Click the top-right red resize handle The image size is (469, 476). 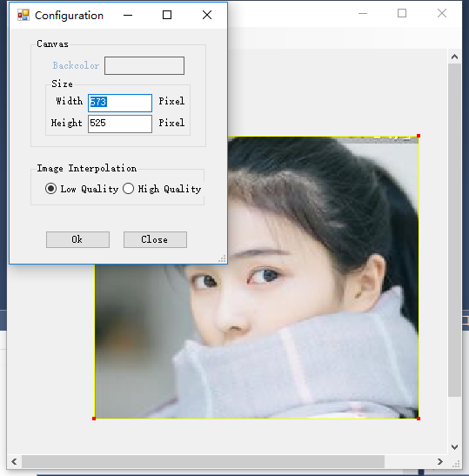[419, 136]
